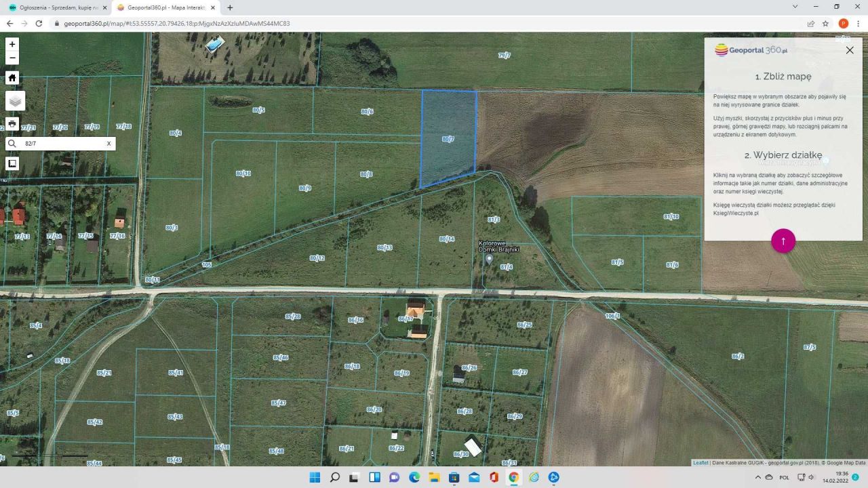
Task: Click the Leaflet attribution link
Action: [701, 463]
